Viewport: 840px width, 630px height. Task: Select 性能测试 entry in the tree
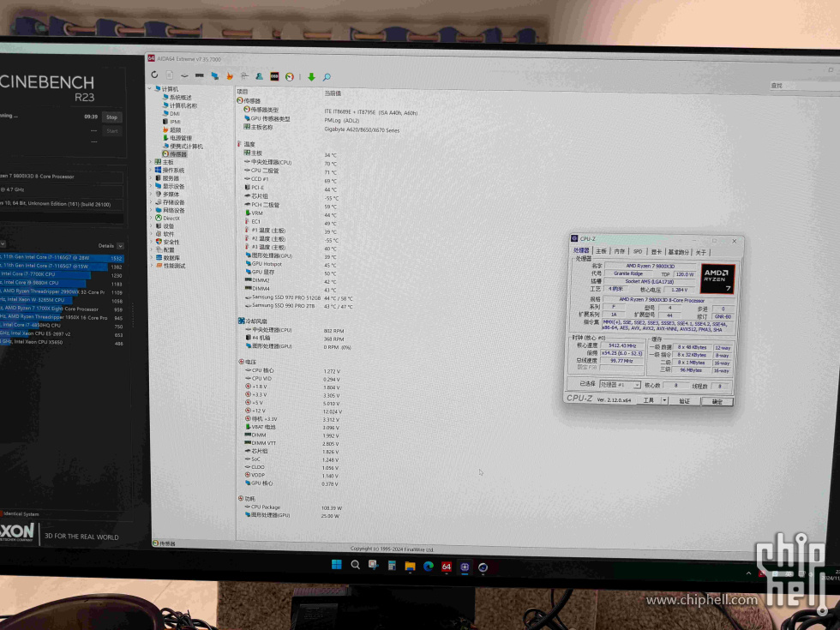tap(171, 266)
